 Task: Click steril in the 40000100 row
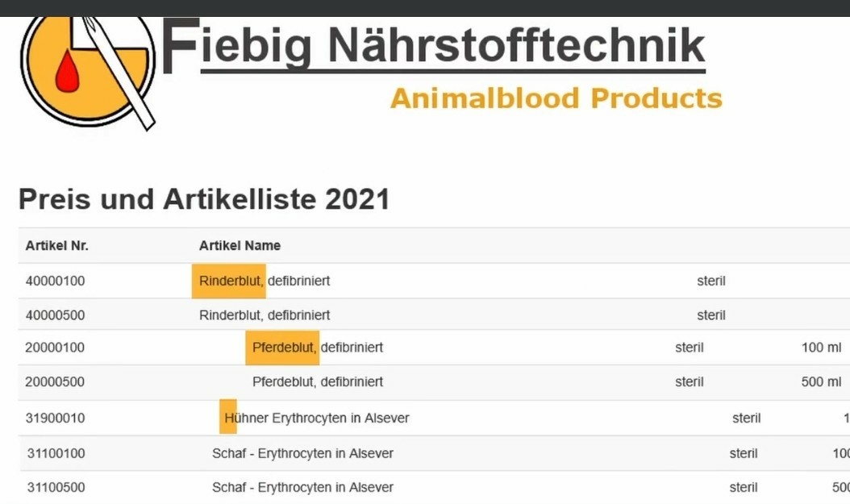click(711, 281)
